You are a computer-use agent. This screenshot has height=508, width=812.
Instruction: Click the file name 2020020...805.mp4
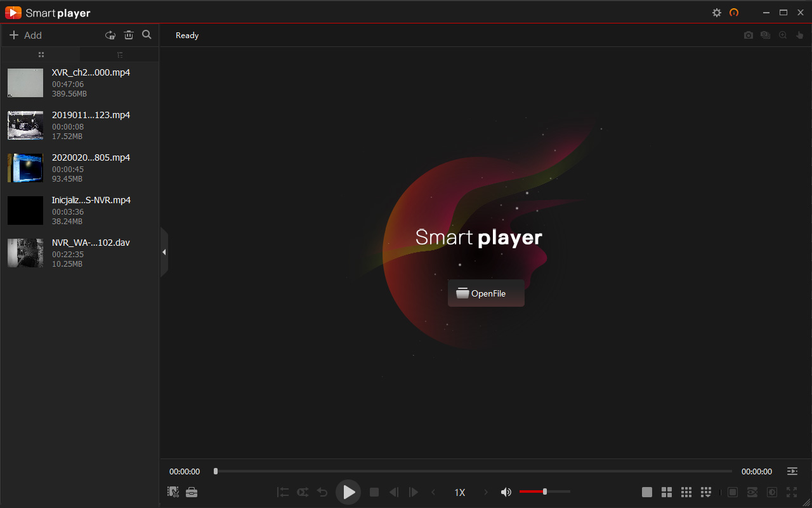[x=91, y=157]
